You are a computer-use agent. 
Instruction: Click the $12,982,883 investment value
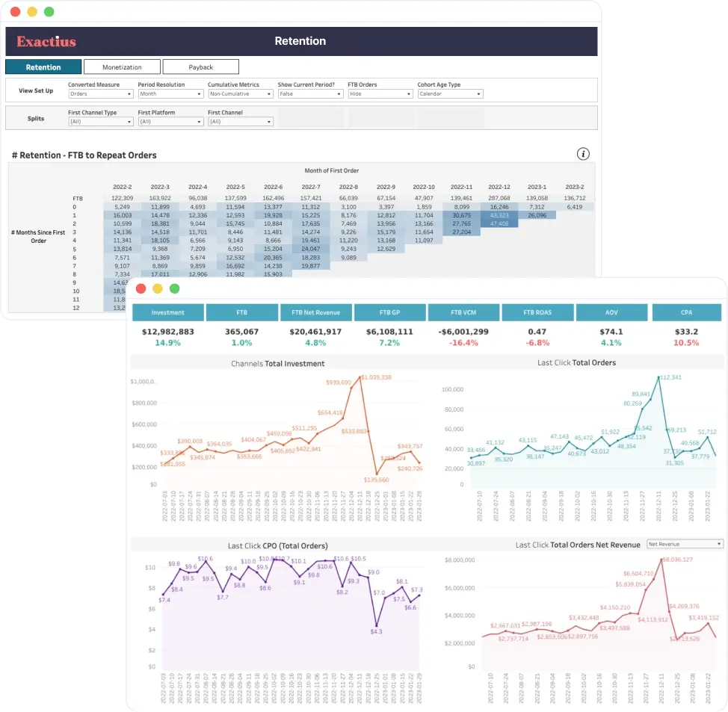168,332
